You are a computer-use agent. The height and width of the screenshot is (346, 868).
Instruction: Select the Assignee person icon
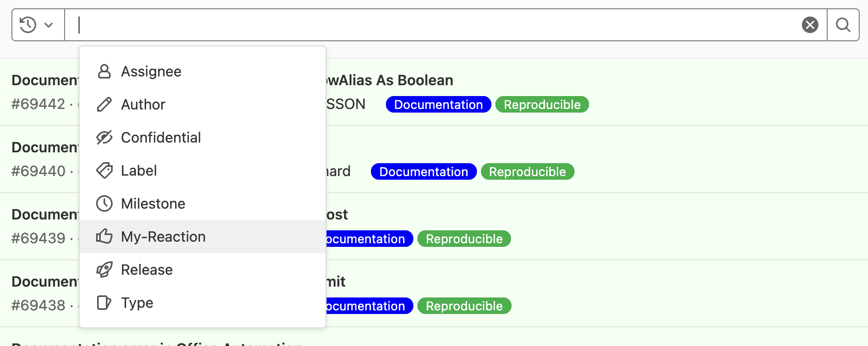pos(104,71)
